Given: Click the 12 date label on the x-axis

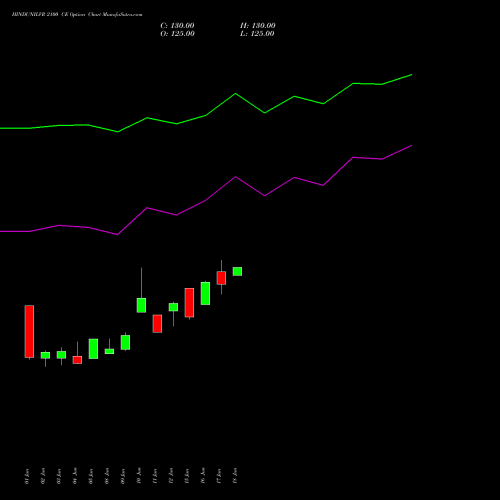Looking at the screenshot, I should click(x=171, y=476).
